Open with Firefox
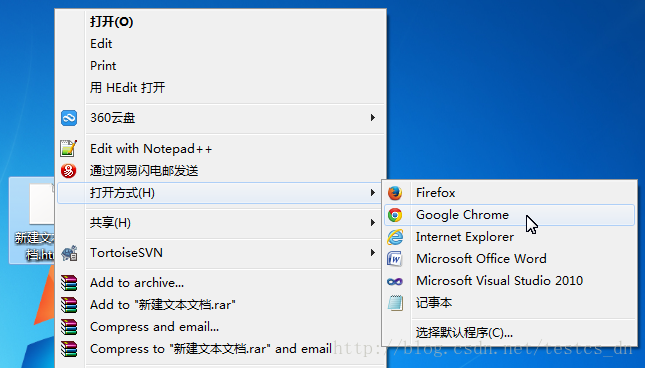Screen dimensions: 645x368 [x=509, y=193]
